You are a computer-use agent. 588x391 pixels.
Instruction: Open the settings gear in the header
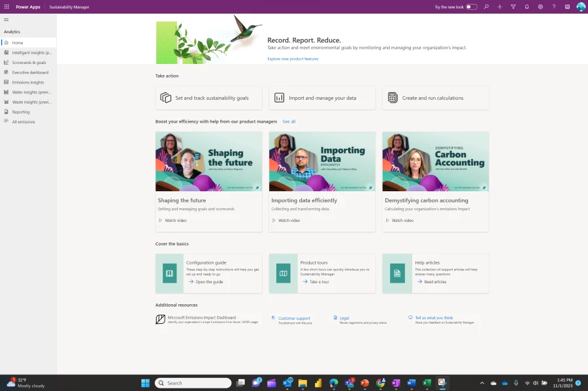[x=540, y=7]
